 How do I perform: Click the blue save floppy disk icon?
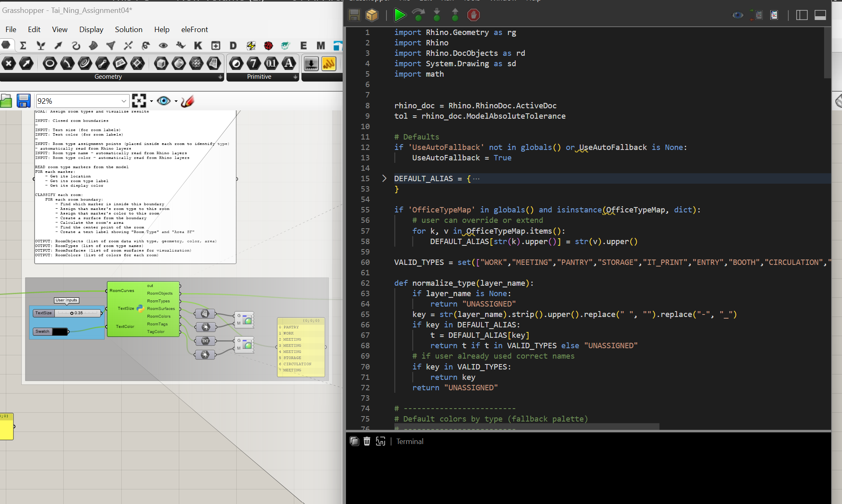click(x=23, y=101)
